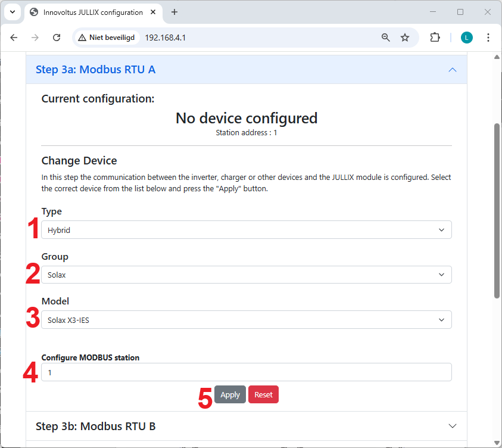Open the profile avatar L
This screenshot has width=502, height=448.
pyautogui.click(x=467, y=38)
